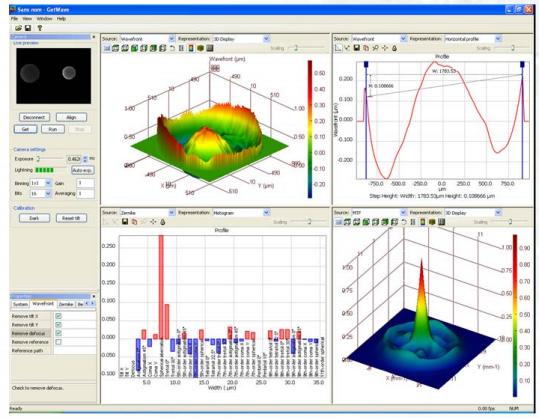Click the Reference path field
The image size is (539, 418).
[75, 351]
